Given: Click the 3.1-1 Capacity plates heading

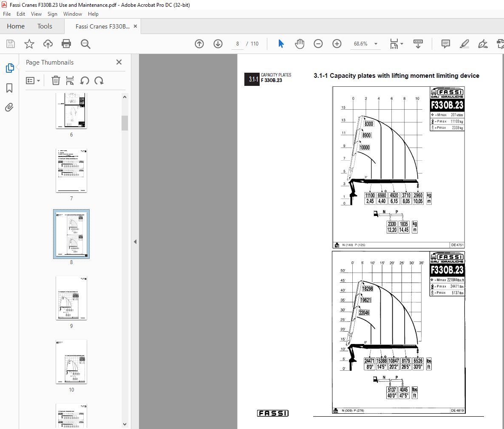Looking at the screenshot, I should click(396, 76).
